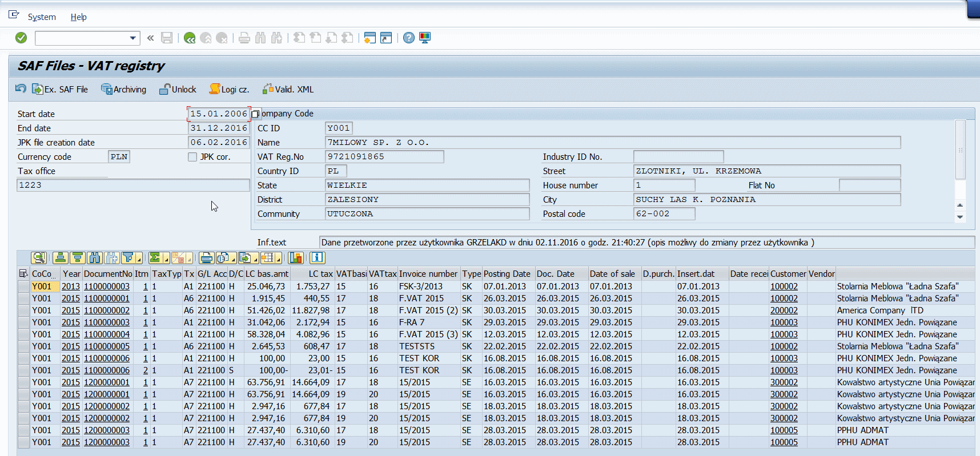Click the green Enter checkmark icon
The image size is (980, 456).
(x=21, y=38)
